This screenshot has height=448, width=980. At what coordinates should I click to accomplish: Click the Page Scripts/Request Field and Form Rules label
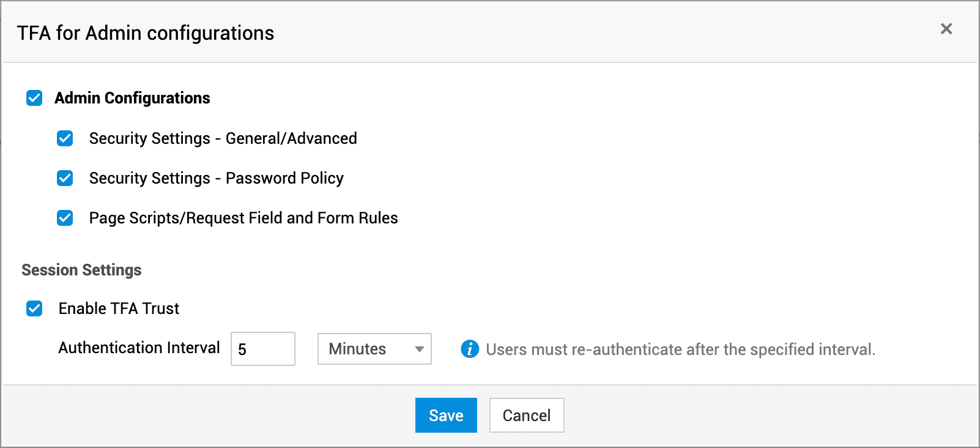pos(243,218)
